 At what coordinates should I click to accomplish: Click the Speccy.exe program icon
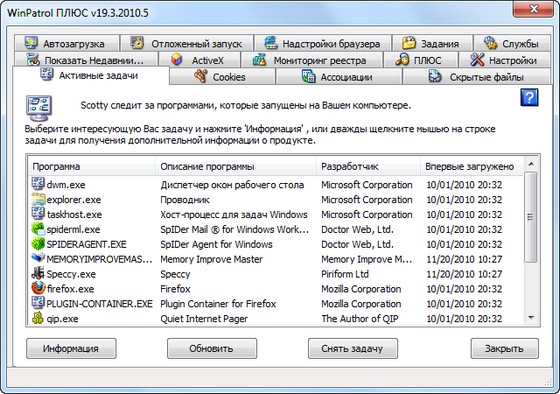coord(38,274)
